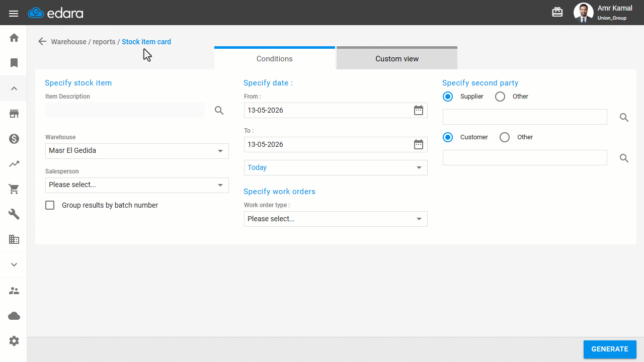Open the store module sidebar icon
The image size is (644, 362).
click(14, 114)
